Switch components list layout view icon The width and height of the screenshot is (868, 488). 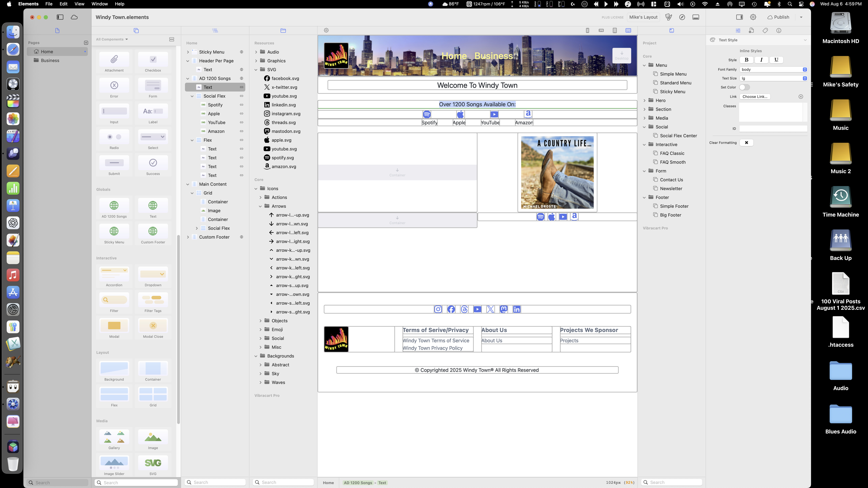click(x=172, y=39)
